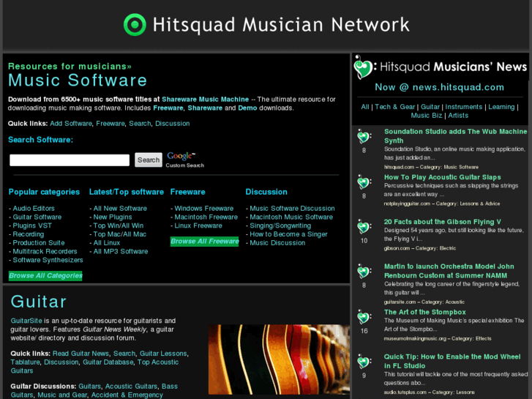Screen dimensions: 532x399
Task: Open the Guitar Lessons quick link
Action: [163, 354]
